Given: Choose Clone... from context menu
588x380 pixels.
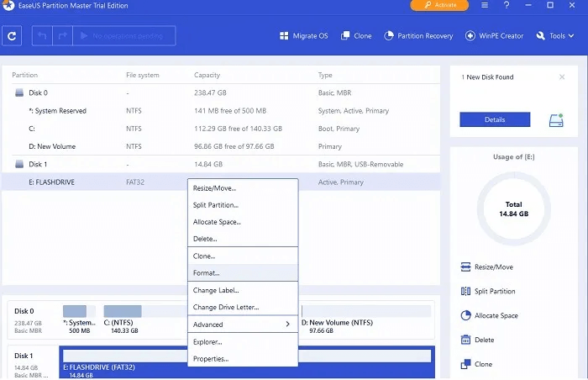Looking at the screenshot, I should tap(243, 256).
